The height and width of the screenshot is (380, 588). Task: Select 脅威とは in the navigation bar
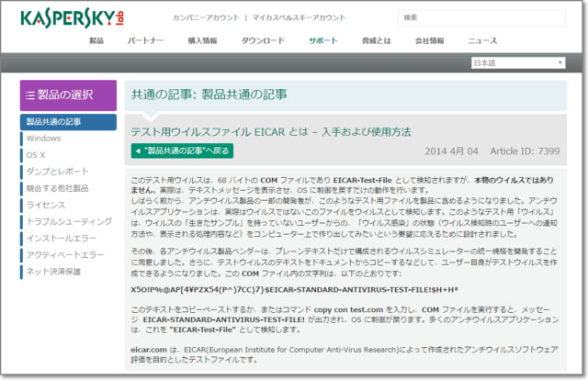(x=376, y=41)
